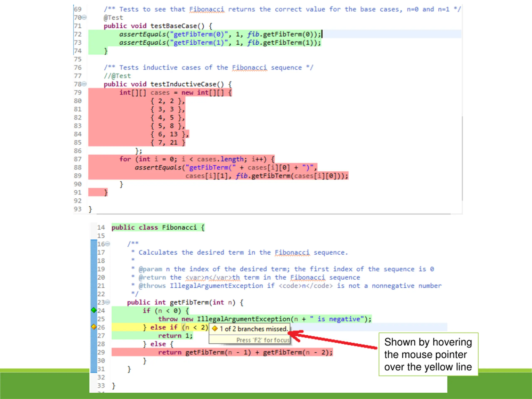Click the diamond icon inside the tooltip
The height and width of the screenshot is (399, 532).
pyautogui.click(x=215, y=329)
